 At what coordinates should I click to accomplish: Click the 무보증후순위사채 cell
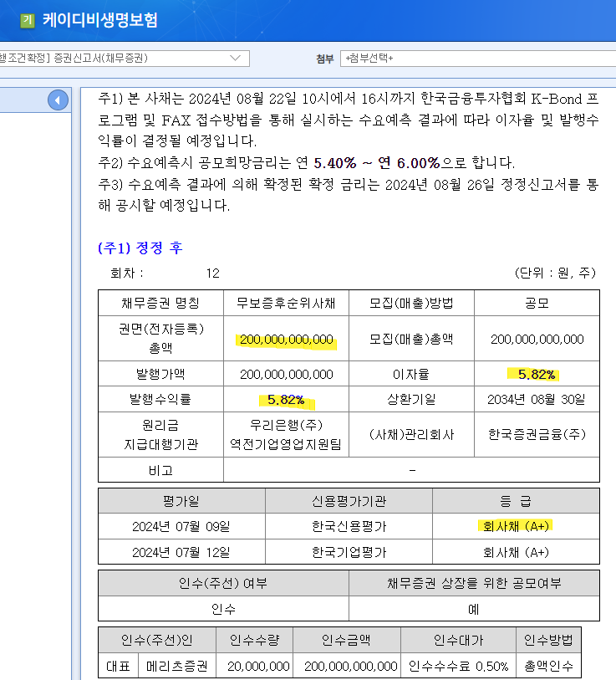pos(286,303)
